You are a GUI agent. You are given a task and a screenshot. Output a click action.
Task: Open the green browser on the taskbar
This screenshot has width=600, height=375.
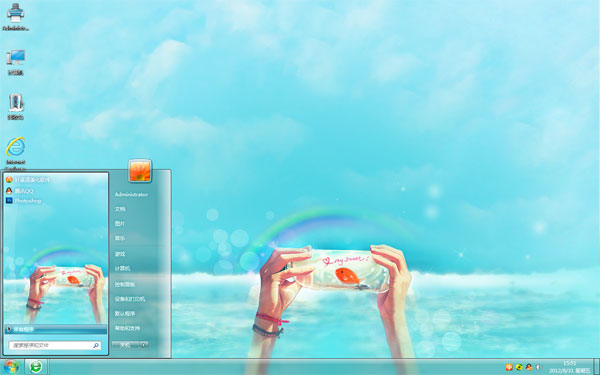pyautogui.click(x=36, y=367)
